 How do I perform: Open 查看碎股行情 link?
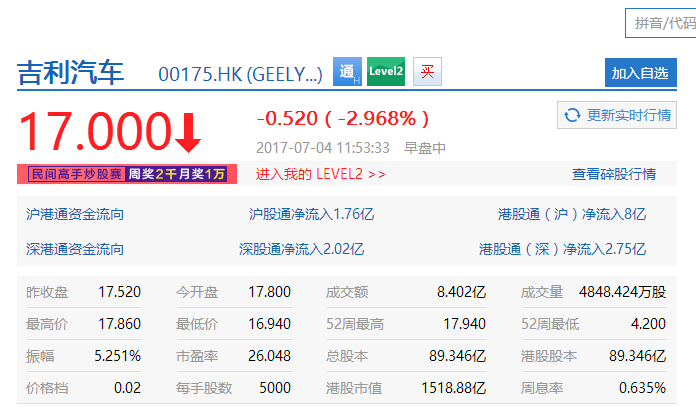click(613, 174)
